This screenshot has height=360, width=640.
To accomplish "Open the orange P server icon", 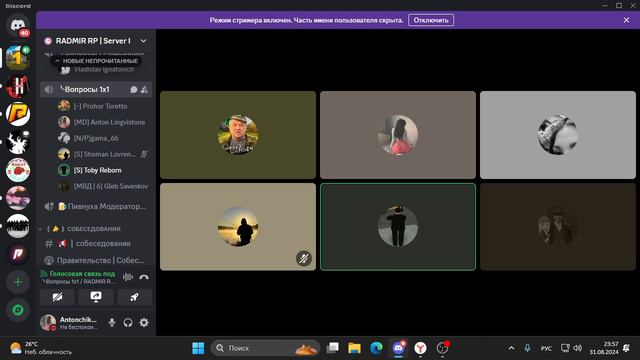I will pos(18,114).
